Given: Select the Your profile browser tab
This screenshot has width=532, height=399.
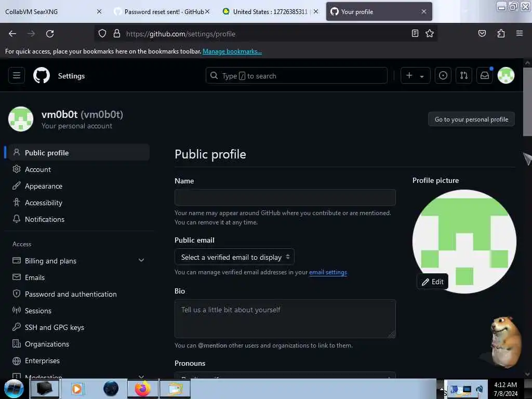Looking at the screenshot, I should pos(379,11).
